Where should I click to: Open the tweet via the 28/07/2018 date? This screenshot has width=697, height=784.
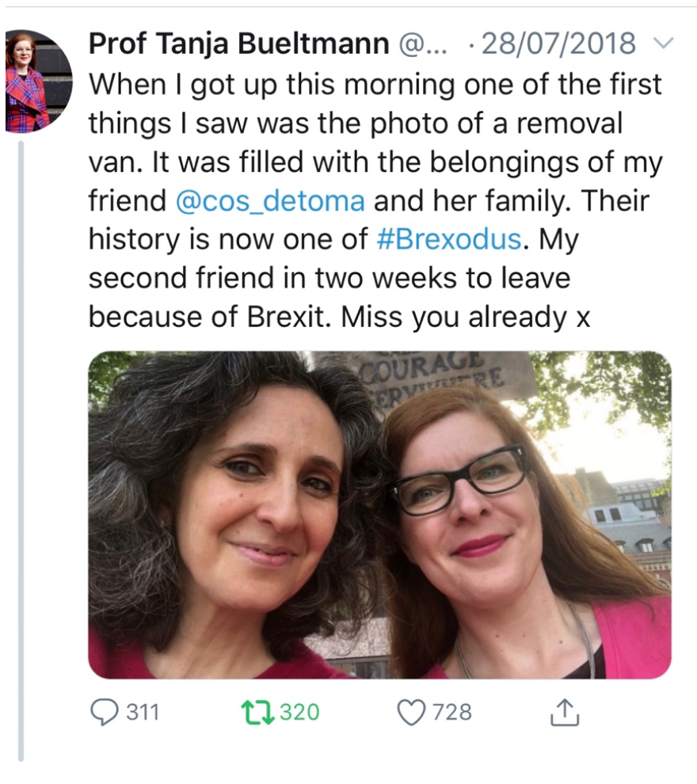pos(558,44)
